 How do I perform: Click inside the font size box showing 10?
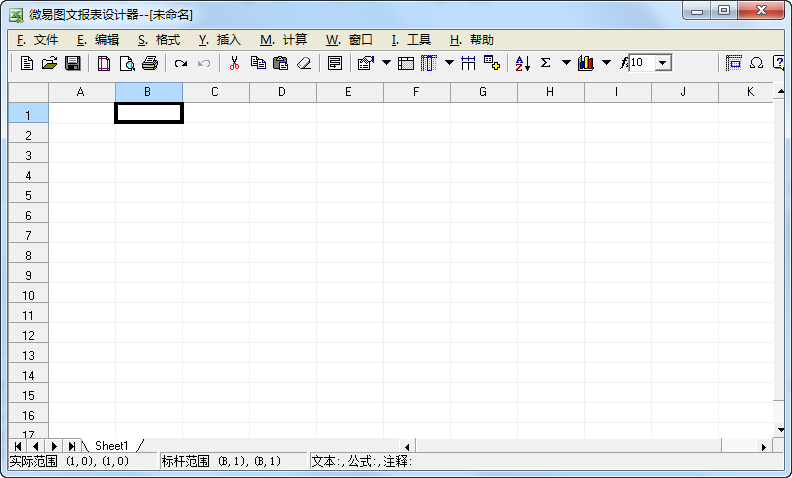tap(642, 63)
